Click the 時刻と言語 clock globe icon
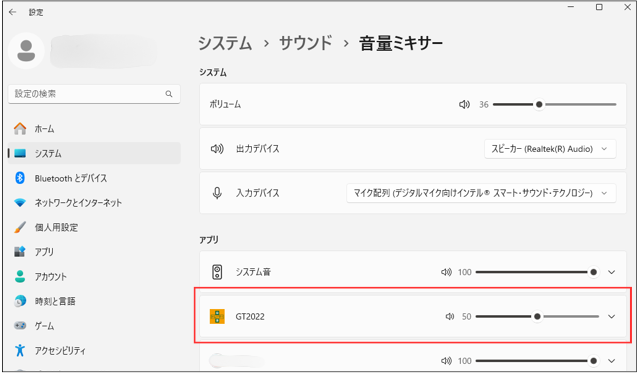This screenshot has height=374, width=637. pyautogui.click(x=20, y=301)
